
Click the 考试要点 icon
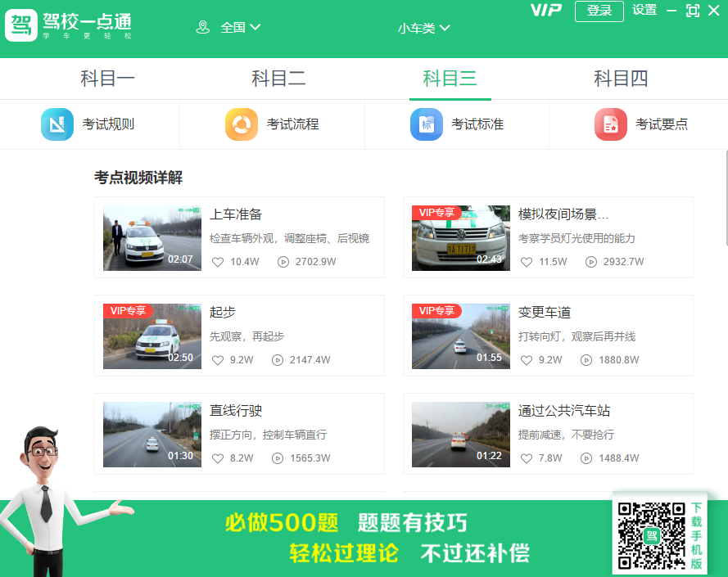pos(610,124)
